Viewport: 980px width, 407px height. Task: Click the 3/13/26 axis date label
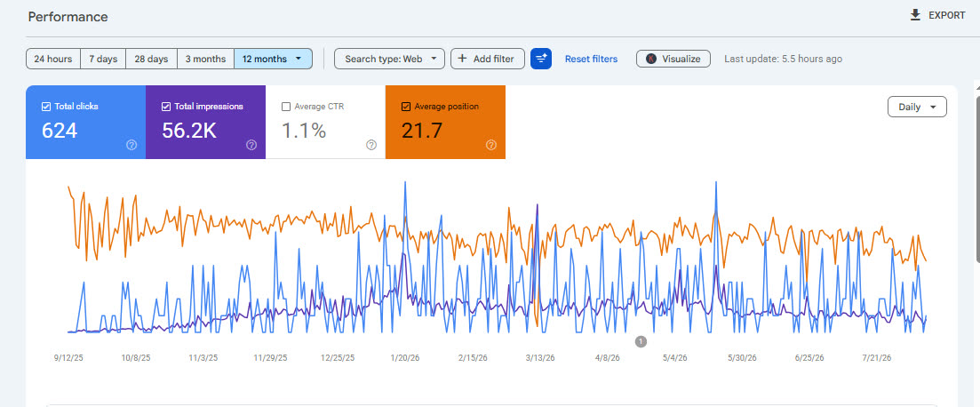(540, 358)
